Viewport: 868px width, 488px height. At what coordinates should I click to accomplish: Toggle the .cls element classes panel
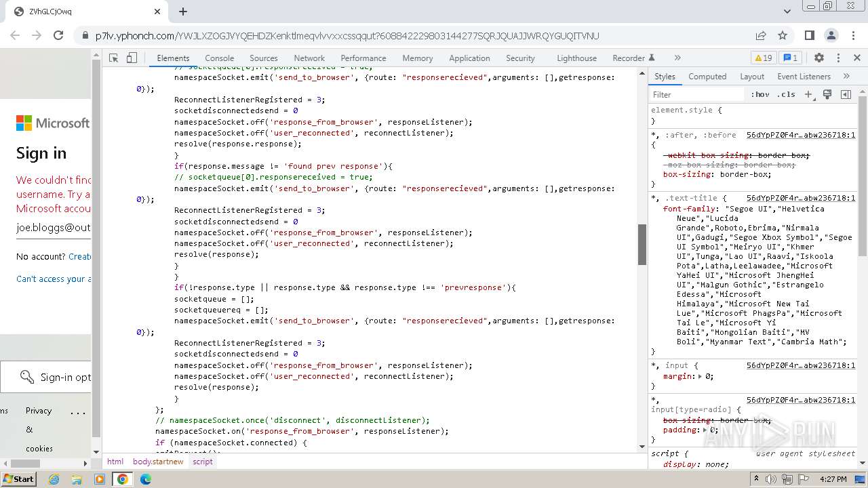click(x=787, y=95)
